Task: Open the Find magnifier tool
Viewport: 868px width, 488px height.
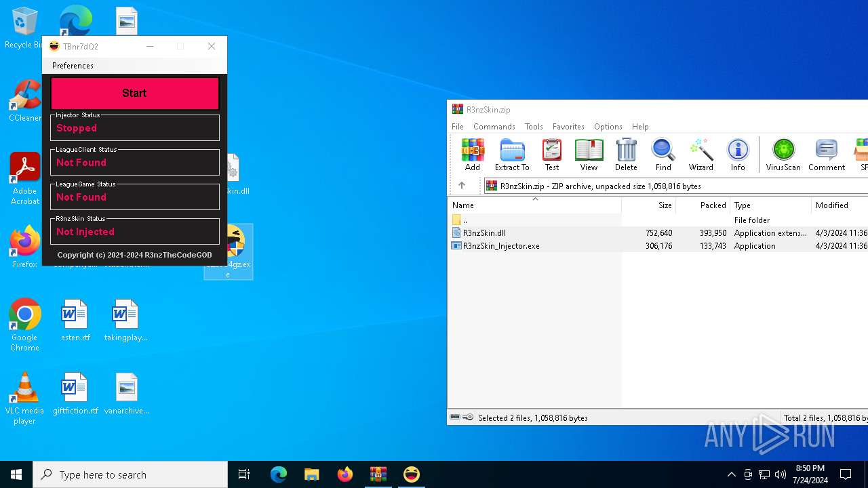Action: point(663,155)
